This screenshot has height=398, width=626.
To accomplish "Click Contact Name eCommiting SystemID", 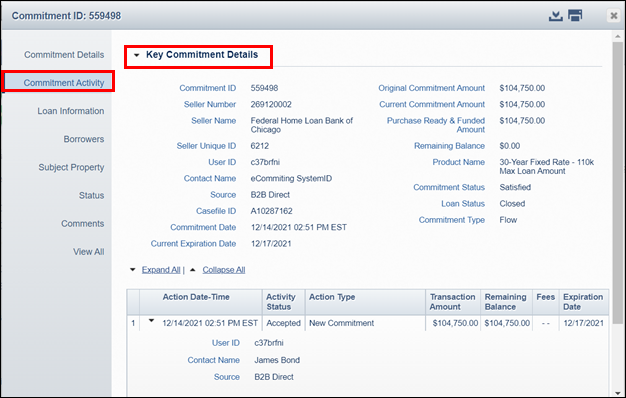I will coord(291,178).
